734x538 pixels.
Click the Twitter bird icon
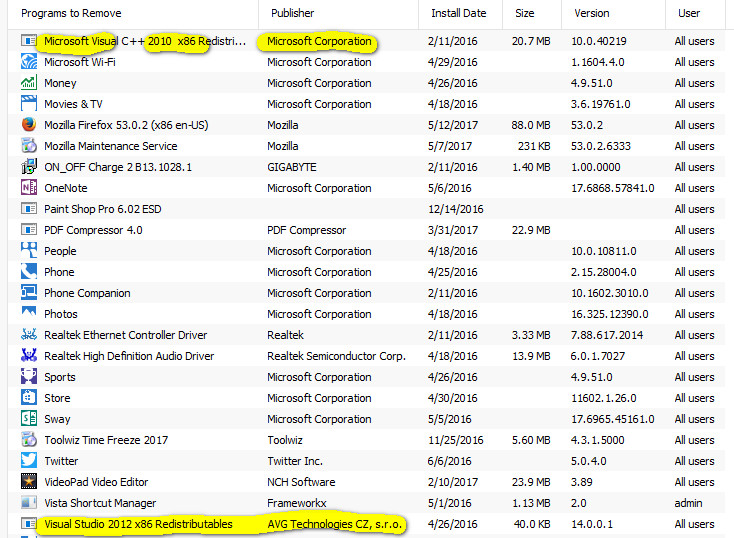click(x=29, y=461)
